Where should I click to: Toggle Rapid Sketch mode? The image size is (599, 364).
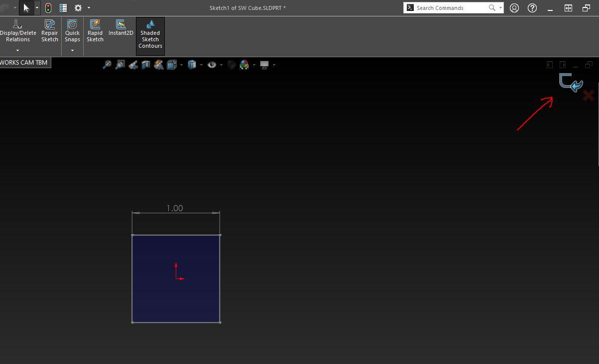pos(95,31)
